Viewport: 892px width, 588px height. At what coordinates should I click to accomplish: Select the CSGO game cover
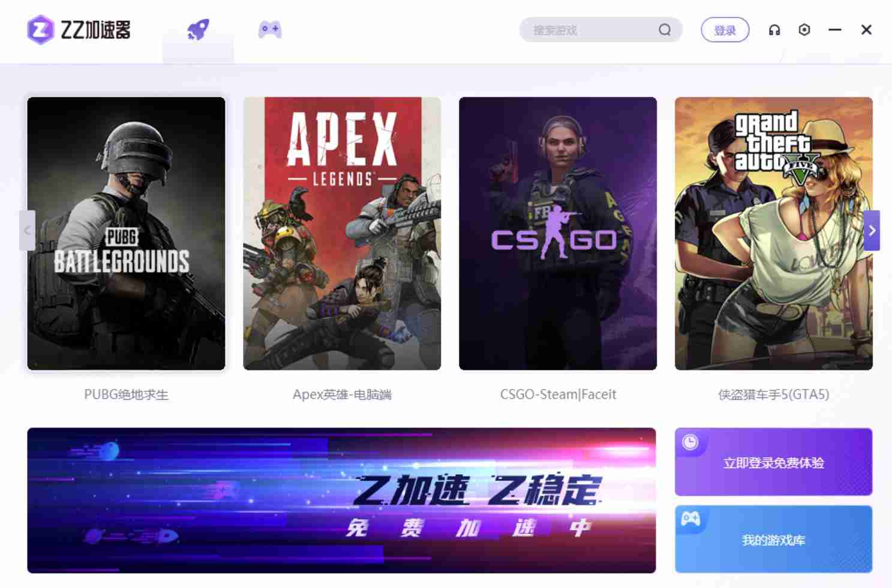pos(558,234)
